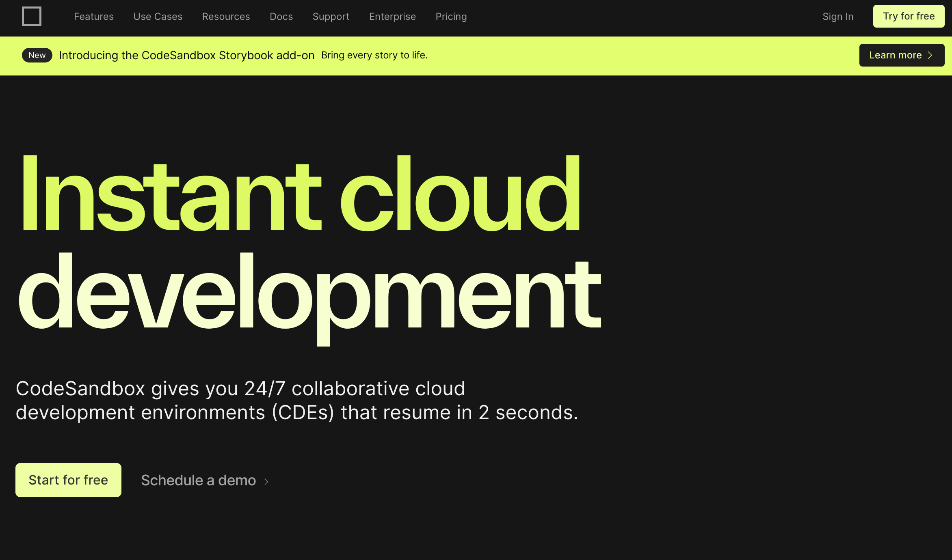
Task: Open the Support page
Action: click(x=331, y=16)
